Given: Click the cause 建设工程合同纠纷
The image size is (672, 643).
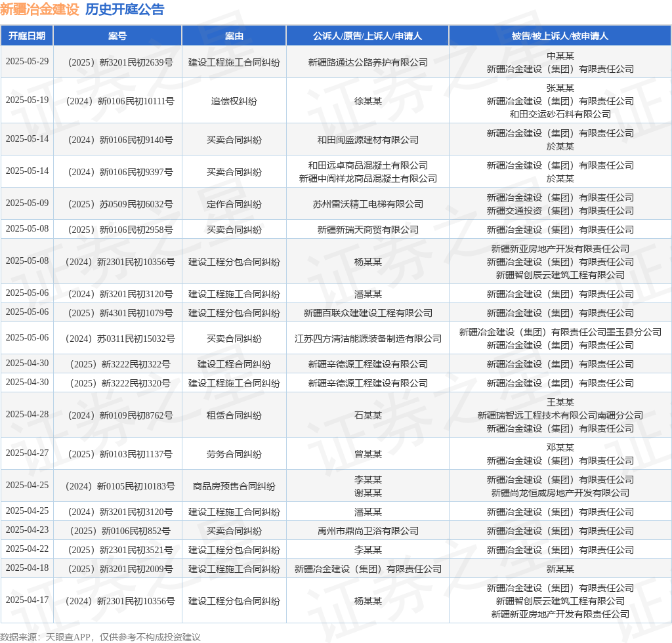Looking at the screenshot, I should click(x=234, y=364).
